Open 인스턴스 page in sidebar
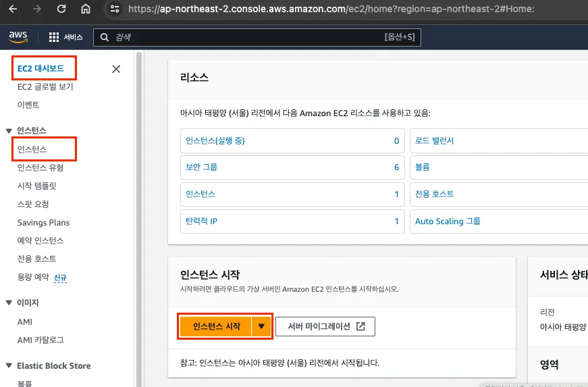This screenshot has width=588, height=387. tap(32, 149)
